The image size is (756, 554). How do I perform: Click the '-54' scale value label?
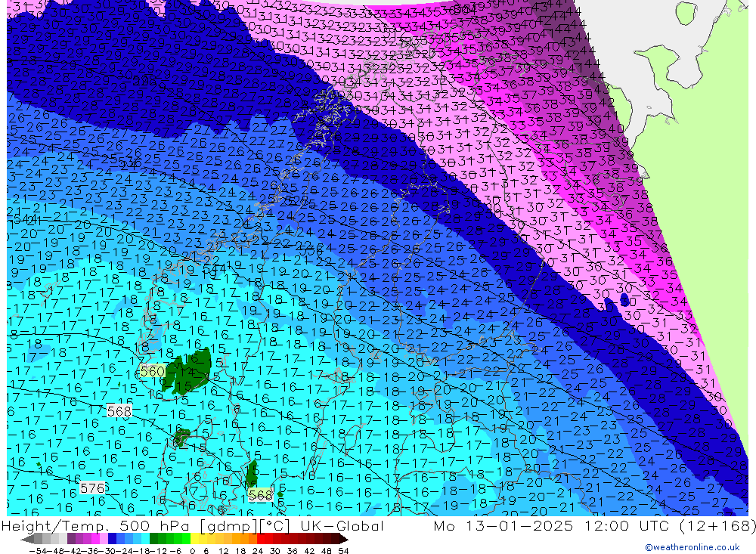click(x=38, y=551)
